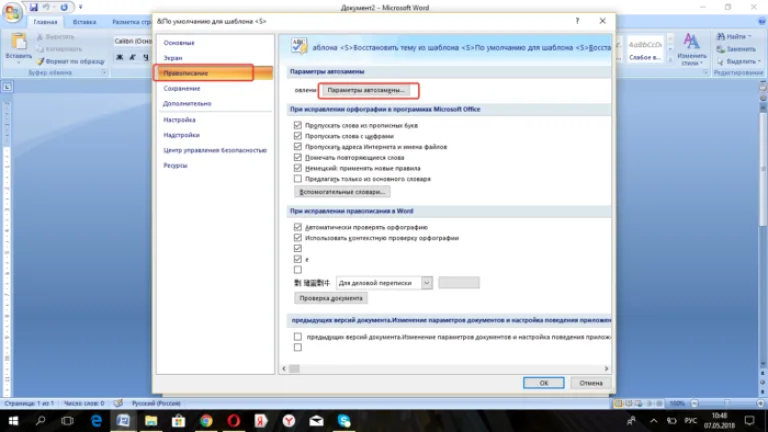Confirm the dialog with OK
Viewport: 768px width, 432px height.
coord(544,383)
